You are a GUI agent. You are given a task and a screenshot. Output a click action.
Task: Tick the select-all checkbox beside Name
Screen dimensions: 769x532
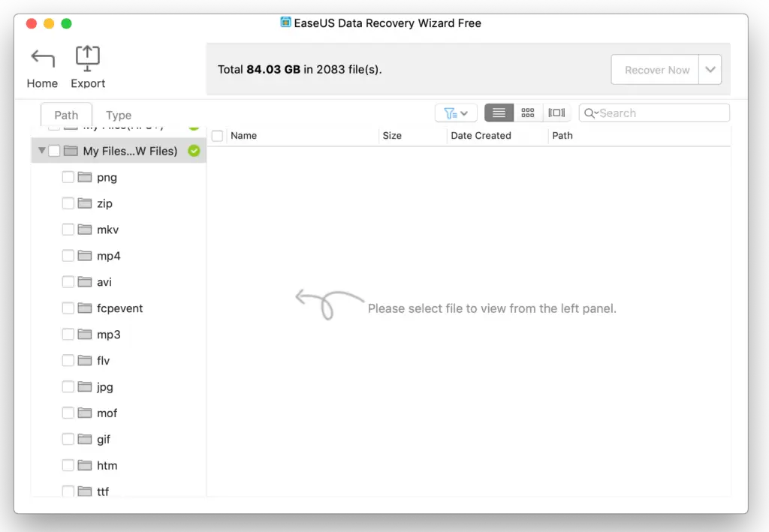tap(217, 136)
